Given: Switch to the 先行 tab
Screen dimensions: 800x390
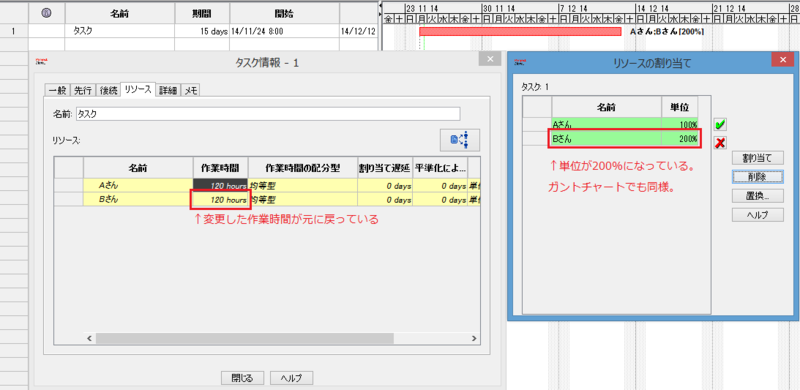Looking at the screenshot, I should click(x=83, y=90).
